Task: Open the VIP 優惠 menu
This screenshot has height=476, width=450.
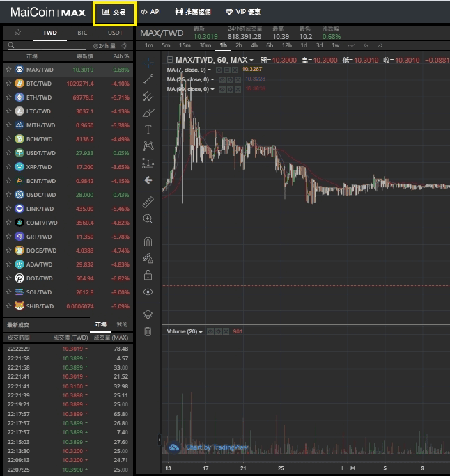Action: pos(243,12)
